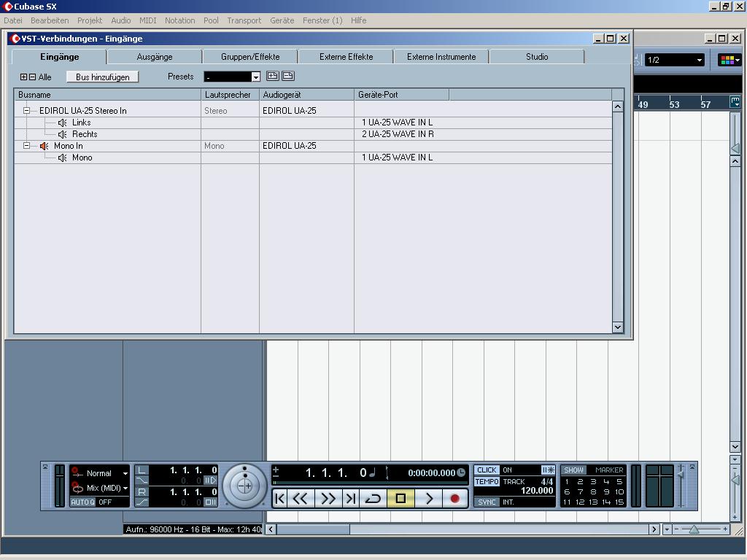Stop playback with the yellow stop button
747x560 pixels.
click(400, 499)
